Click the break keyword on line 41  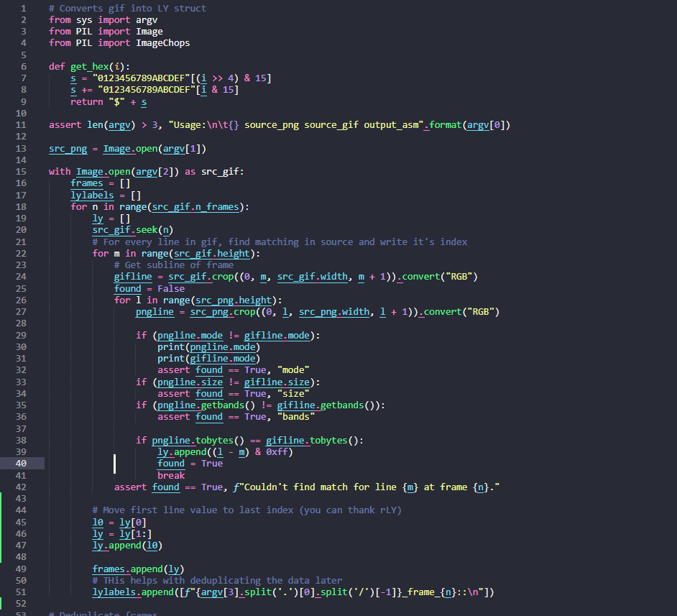[171, 475]
